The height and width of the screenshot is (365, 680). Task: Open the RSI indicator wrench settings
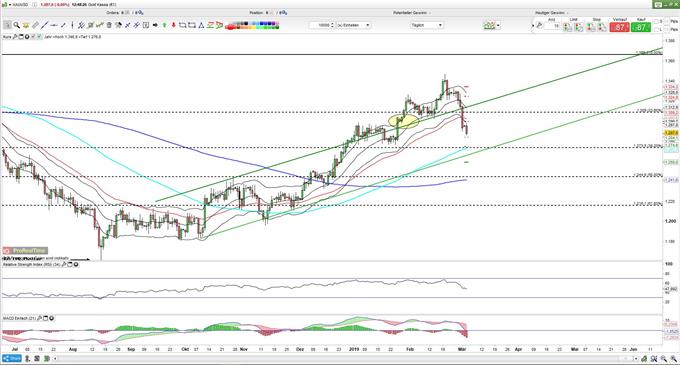pyautogui.click(x=64, y=264)
